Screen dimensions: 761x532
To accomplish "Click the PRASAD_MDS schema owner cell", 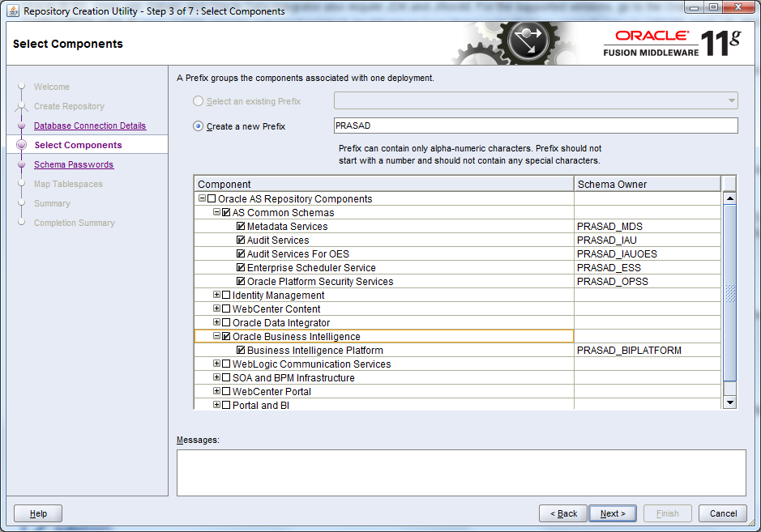I will (647, 227).
